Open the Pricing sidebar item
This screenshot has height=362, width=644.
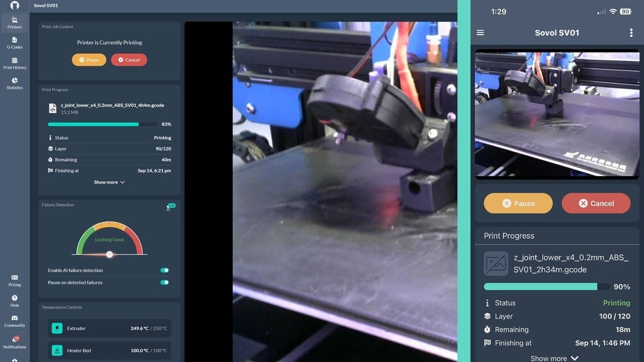tap(14, 280)
